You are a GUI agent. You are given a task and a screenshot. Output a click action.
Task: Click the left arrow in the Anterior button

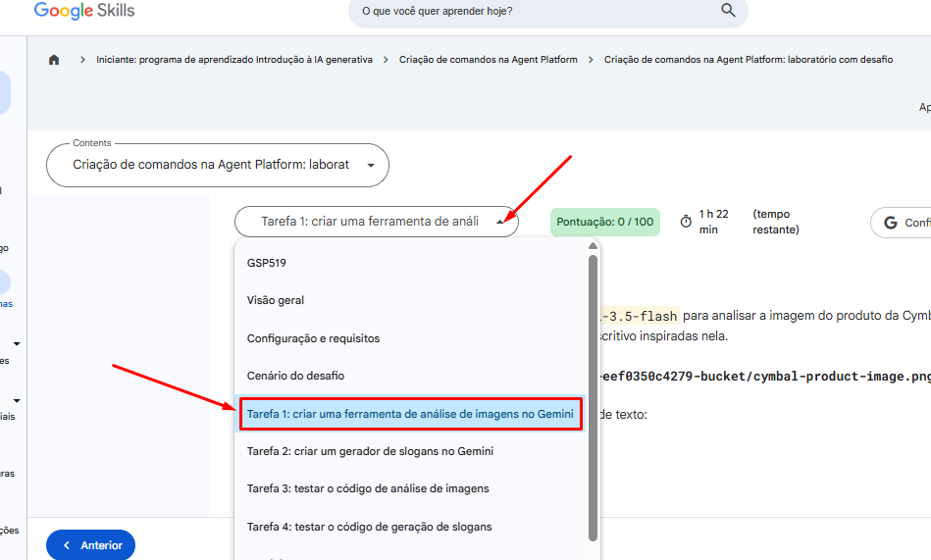(67, 545)
